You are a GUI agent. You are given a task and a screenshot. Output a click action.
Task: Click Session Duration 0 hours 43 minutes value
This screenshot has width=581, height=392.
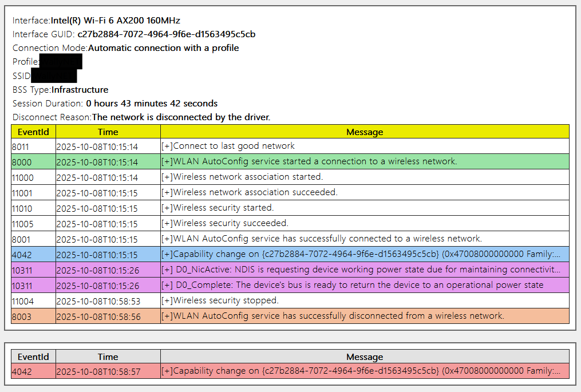(x=152, y=104)
